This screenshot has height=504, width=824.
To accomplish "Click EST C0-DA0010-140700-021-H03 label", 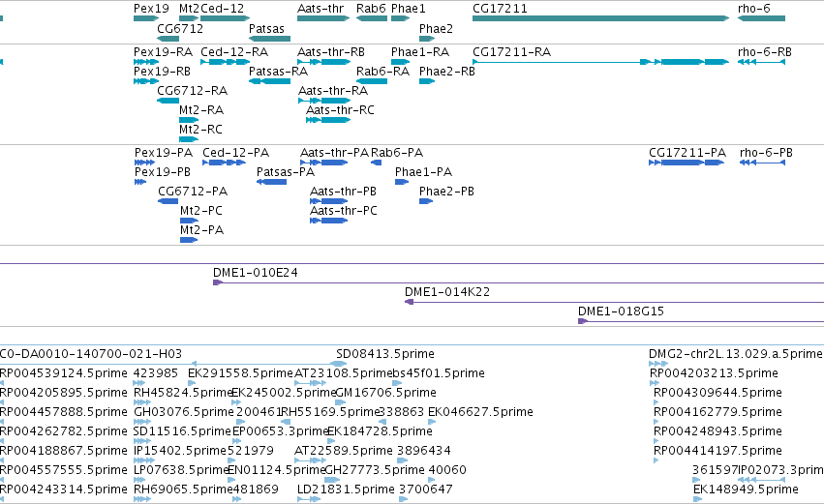I will (x=91, y=354).
